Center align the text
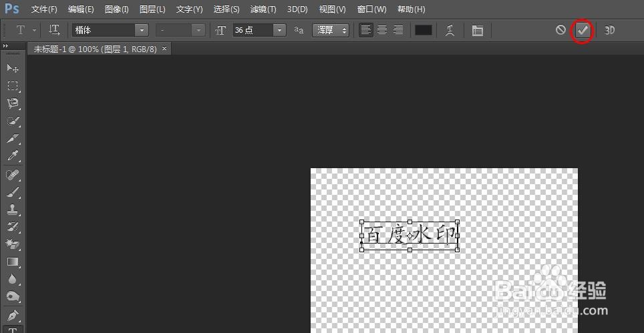Viewport: 644px width, 333px height. (x=382, y=30)
